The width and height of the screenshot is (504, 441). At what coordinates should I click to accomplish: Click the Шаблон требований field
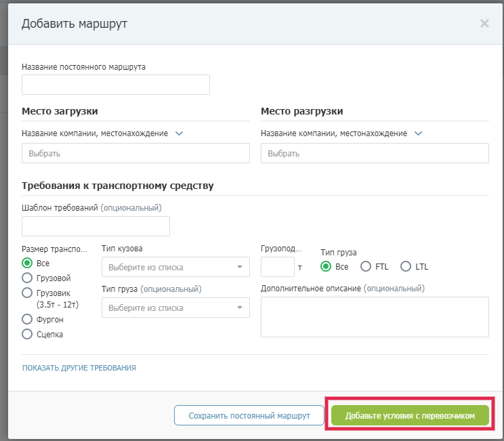coord(96,226)
